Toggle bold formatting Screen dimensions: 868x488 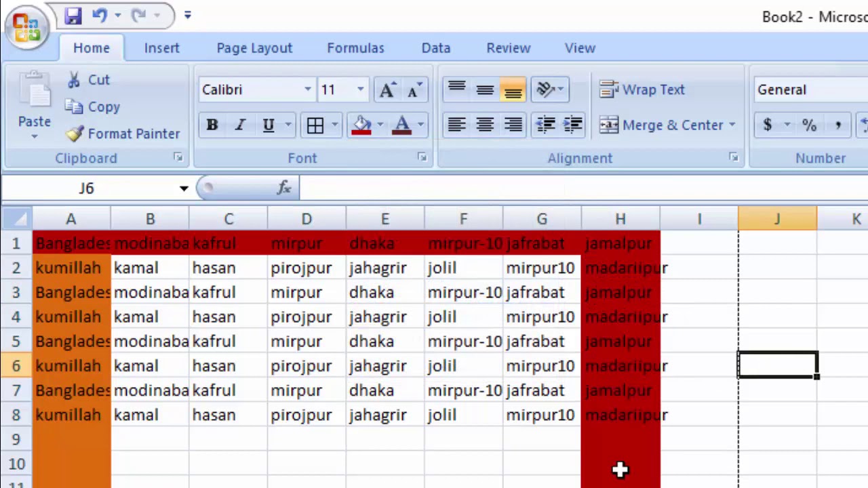[x=212, y=125]
